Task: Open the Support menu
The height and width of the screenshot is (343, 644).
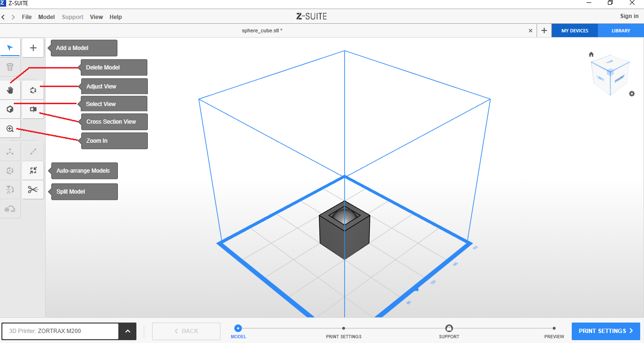Action: [x=73, y=17]
